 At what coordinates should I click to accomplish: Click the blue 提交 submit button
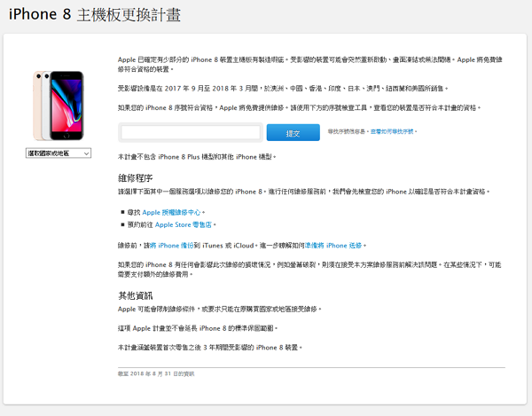pyautogui.click(x=293, y=132)
